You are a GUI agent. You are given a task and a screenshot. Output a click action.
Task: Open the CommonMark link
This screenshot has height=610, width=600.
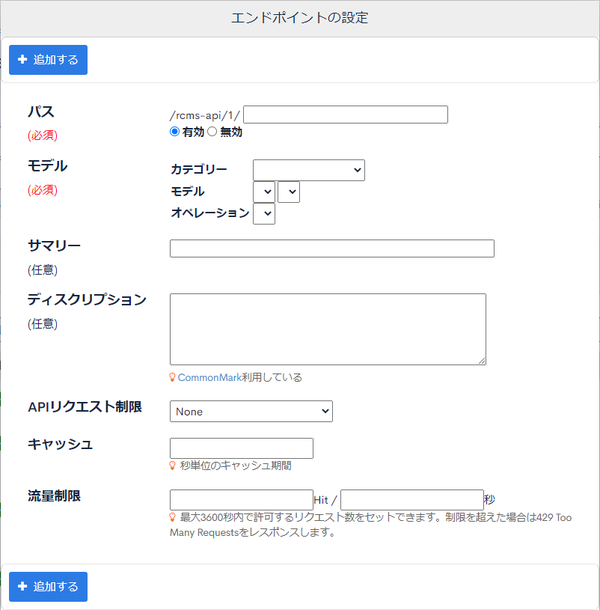tap(209, 377)
